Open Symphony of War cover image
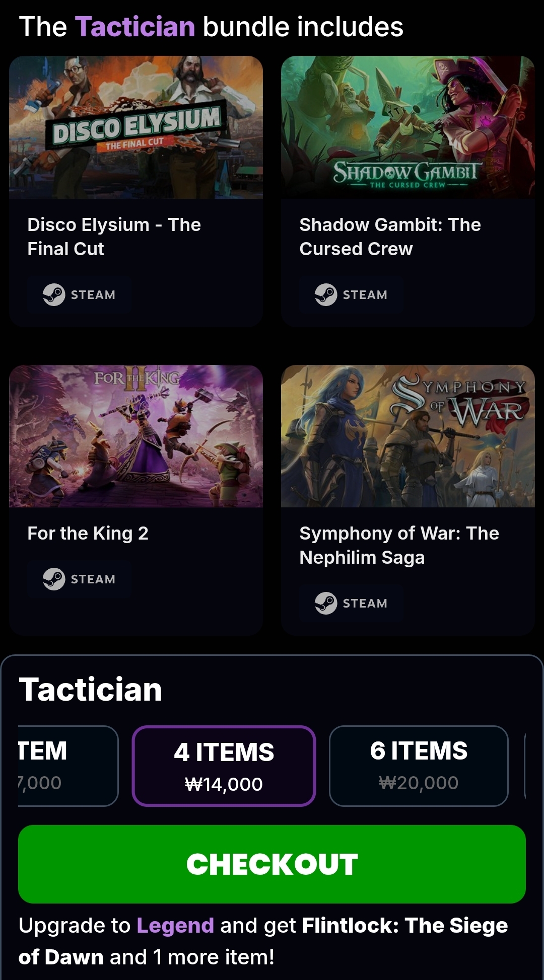544x980 pixels. coord(408,436)
